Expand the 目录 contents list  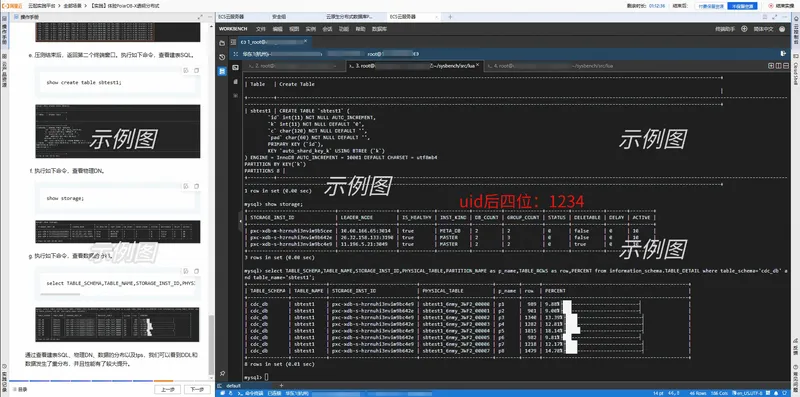point(22,389)
